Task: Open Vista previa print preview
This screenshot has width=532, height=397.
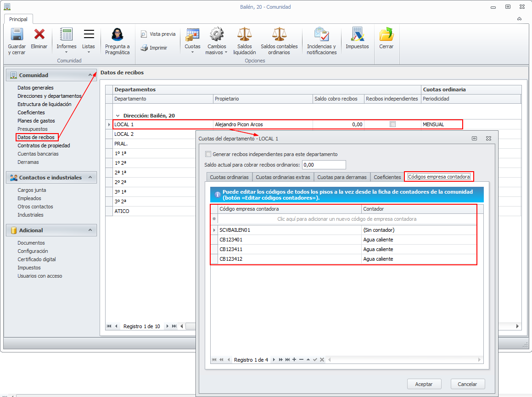Action: pyautogui.click(x=158, y=34)
